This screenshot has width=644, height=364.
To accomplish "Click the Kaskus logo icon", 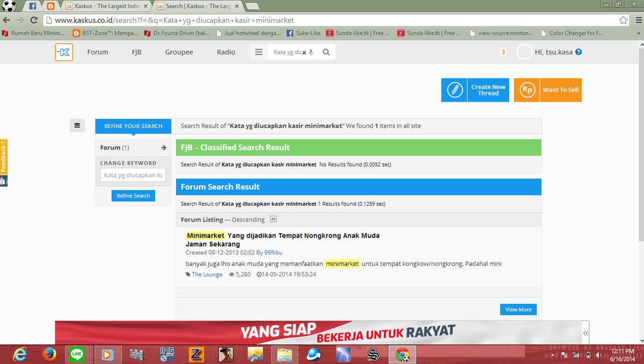I will [64, 52].
